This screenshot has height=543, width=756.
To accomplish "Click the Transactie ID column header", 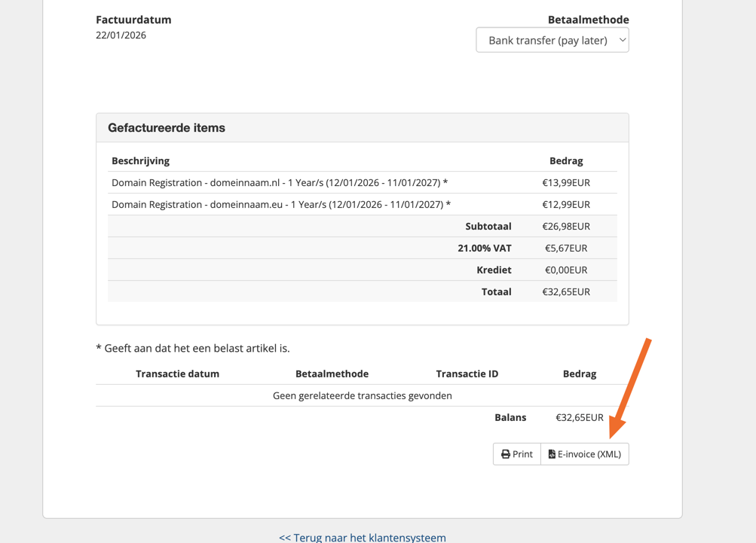I will 467,374.
